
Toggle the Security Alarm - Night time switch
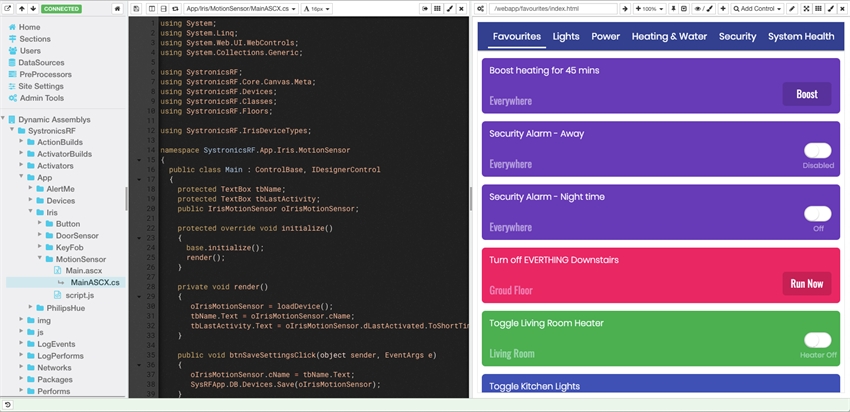(817, 213)
